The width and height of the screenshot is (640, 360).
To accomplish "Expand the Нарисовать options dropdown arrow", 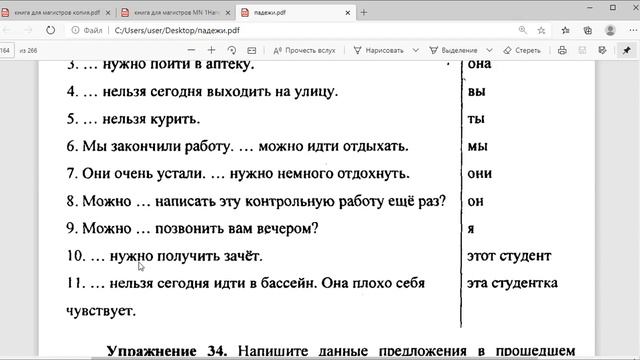I will [416, 50].
